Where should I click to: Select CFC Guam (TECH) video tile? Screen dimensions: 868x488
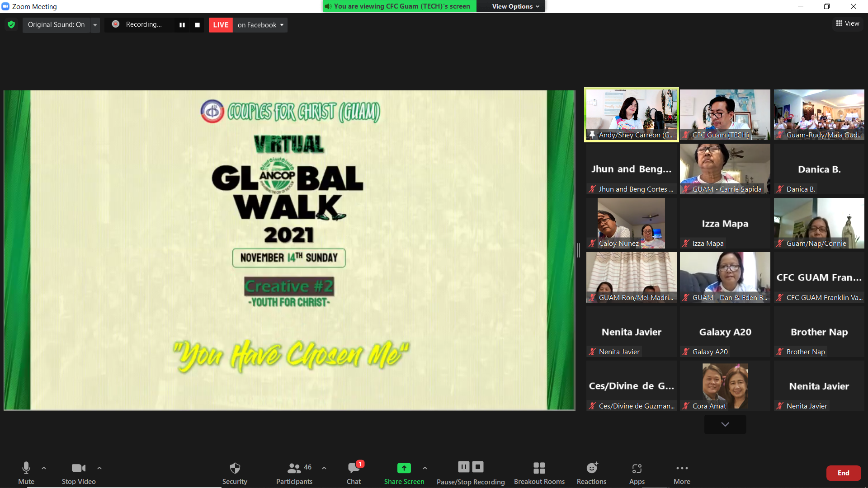click(x=725, y=115)
